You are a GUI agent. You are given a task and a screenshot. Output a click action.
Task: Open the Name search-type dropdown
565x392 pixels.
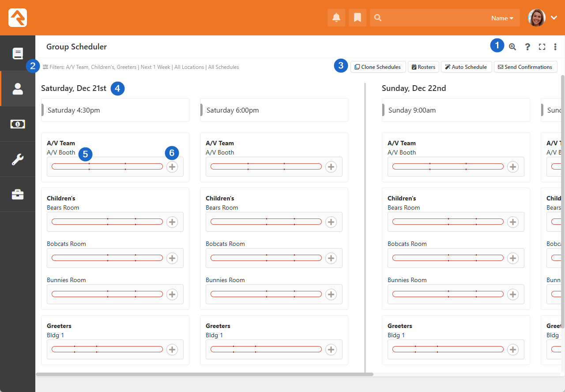click(502, 18)
